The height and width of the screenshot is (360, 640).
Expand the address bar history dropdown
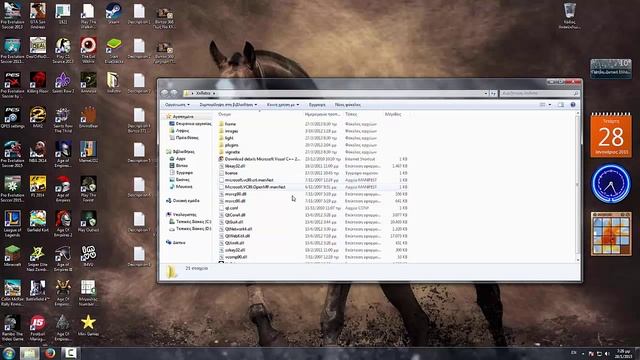[486, 93]
